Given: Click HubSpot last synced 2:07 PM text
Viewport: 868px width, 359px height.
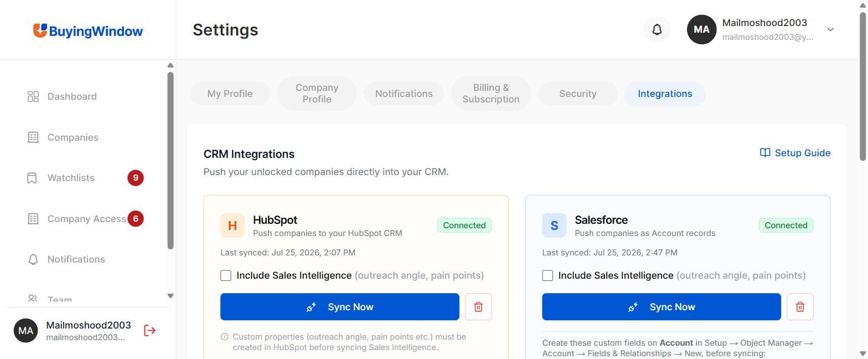Looking at the screenshot, I should 288,253.
